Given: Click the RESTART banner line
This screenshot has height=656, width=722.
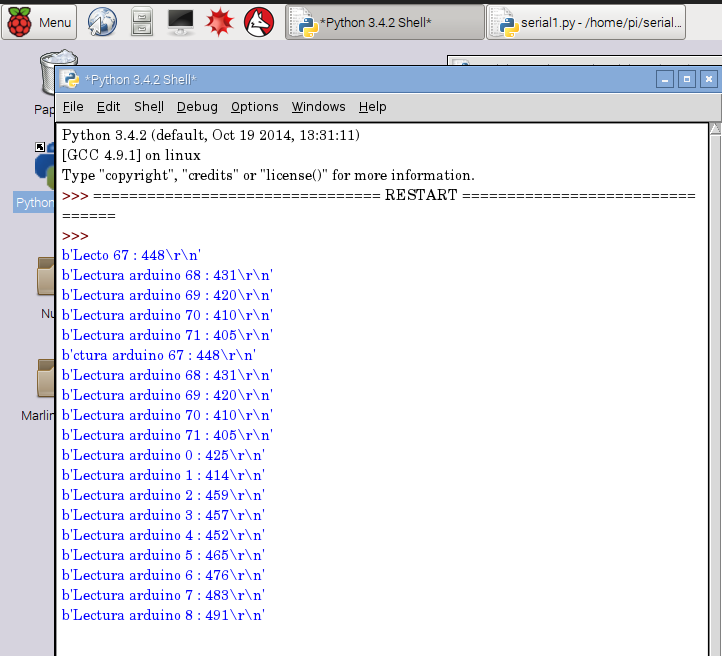Looking at the screenshot, I should pyautogui.click(x=378, y=195).
